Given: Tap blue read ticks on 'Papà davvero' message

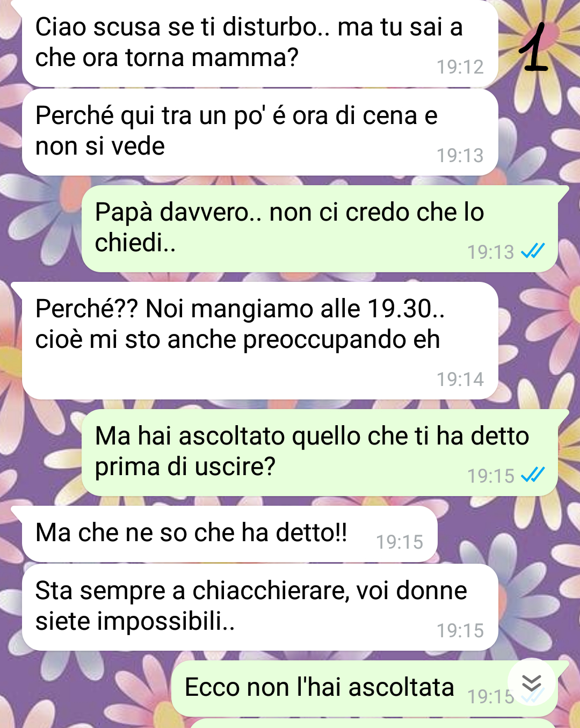Looking at the screenshot, I should tap(533, 251).
